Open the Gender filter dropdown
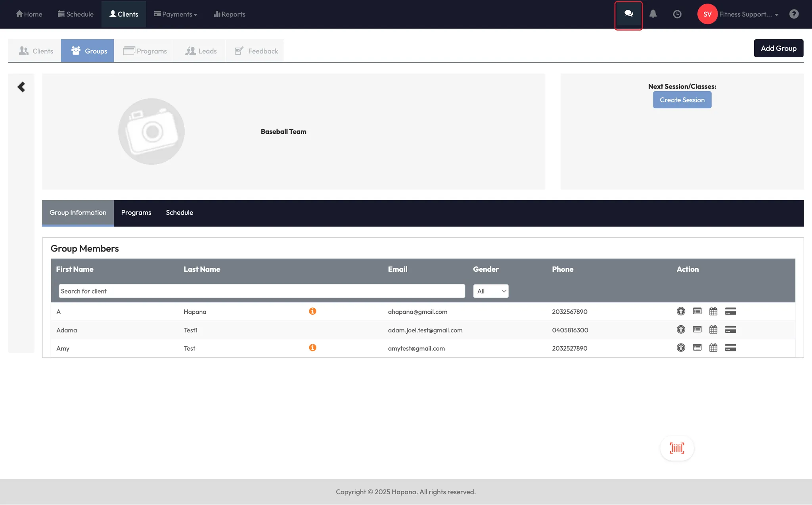The image size is (812, 505). pyautogui.click(x=491, y=291)
